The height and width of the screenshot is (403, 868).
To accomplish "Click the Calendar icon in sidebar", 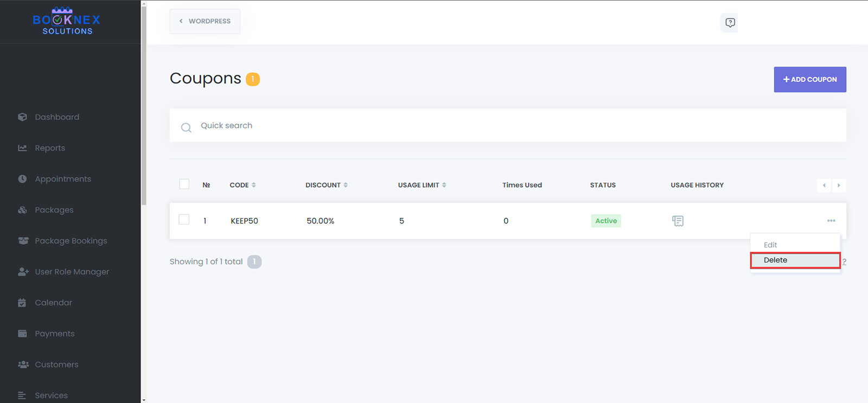I will coord(22,303).
